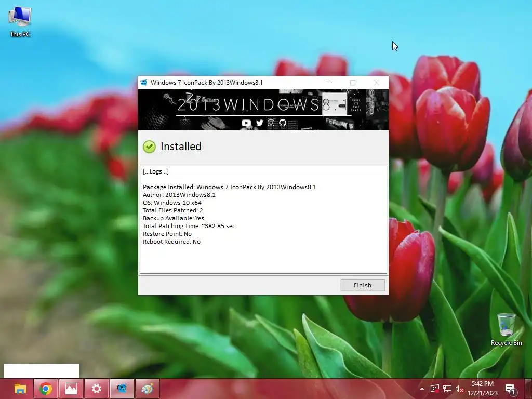Select 'Reboot Required: No' line
The height and width of the screenshot is (399, 532).
171,242
